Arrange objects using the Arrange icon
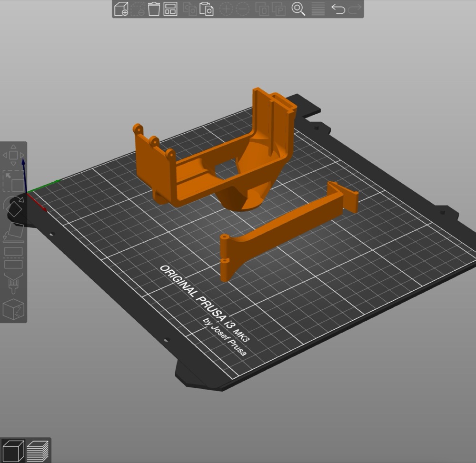 [170, 9]
